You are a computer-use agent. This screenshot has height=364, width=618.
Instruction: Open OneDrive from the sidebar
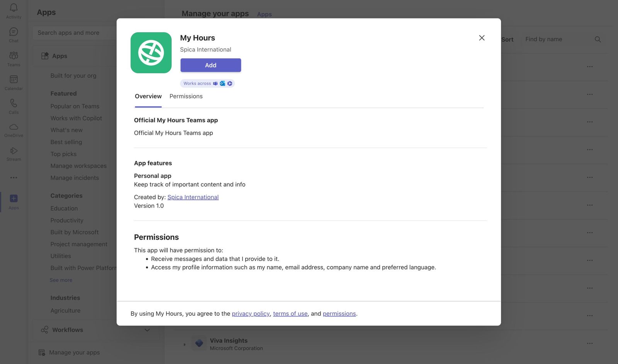coord(14,129)
